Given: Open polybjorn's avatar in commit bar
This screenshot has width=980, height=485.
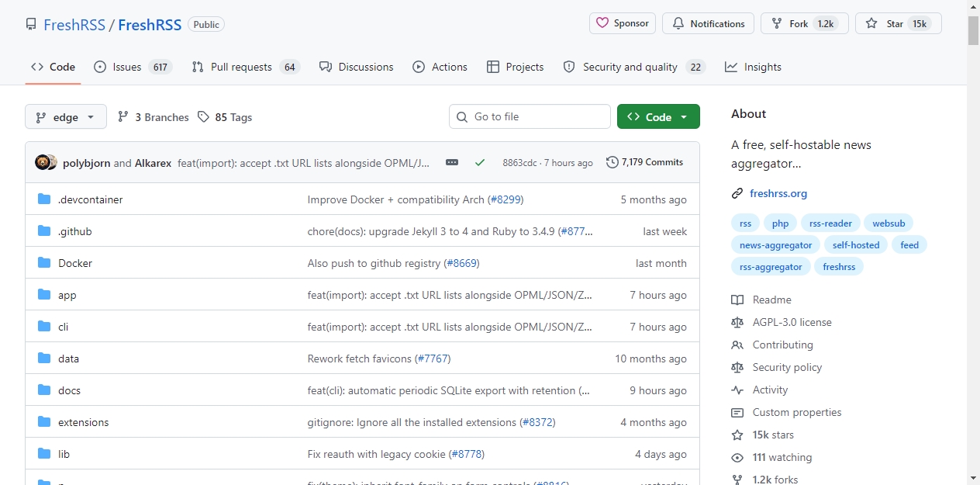Looking at the screenshot, I should pos(43,162).
